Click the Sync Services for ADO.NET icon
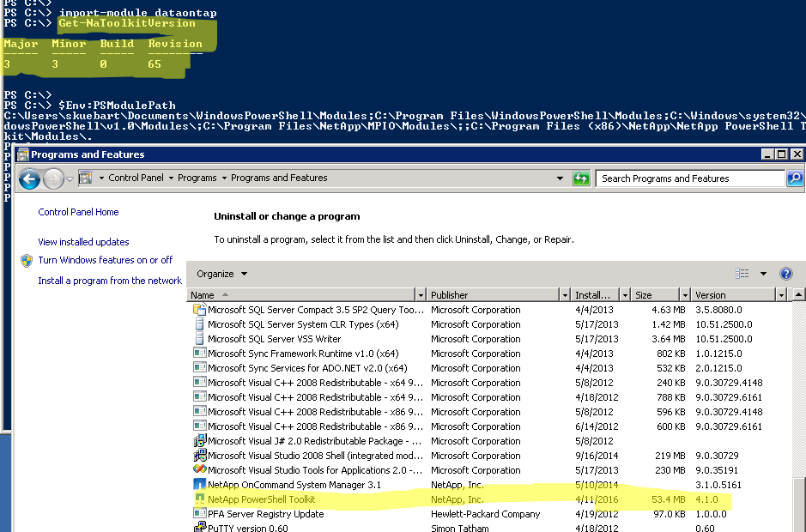This screenshot has height=532, width=806. click(x=199, y=367)
